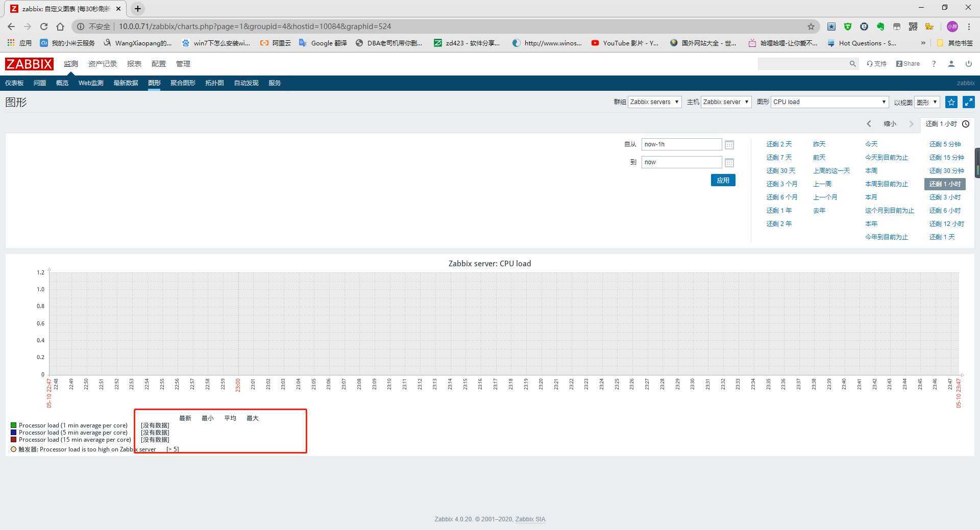Select the last 6 months range
980x530 pixels.
[x=781, y=197]
